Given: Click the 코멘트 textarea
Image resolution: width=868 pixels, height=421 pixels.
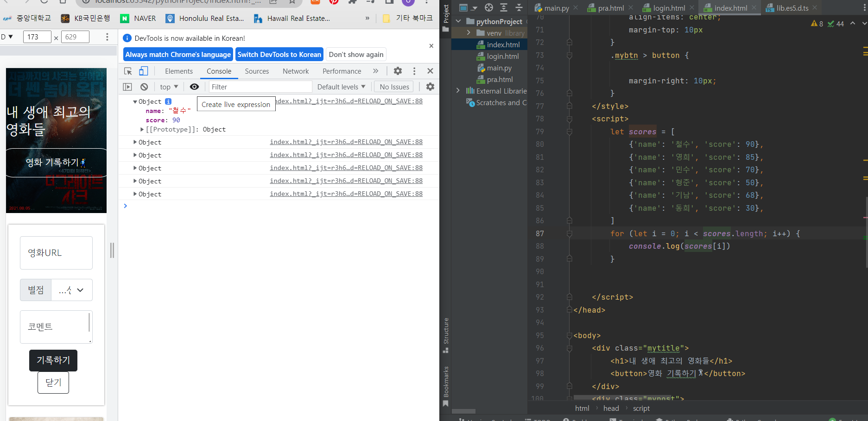Looking at the screenshot, I should click(x=56, y=327).
